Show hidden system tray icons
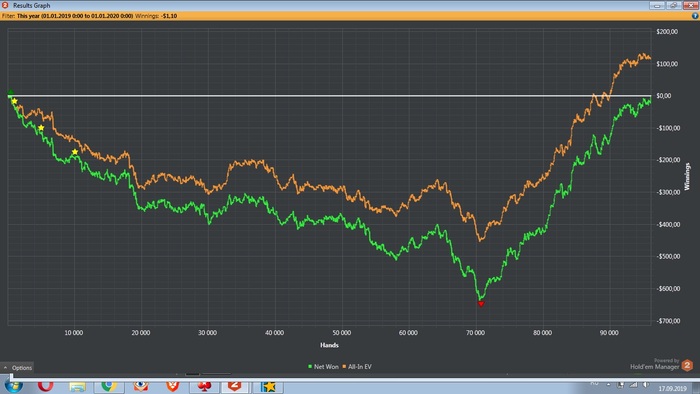Screen dimensions: 700x394 608,385
